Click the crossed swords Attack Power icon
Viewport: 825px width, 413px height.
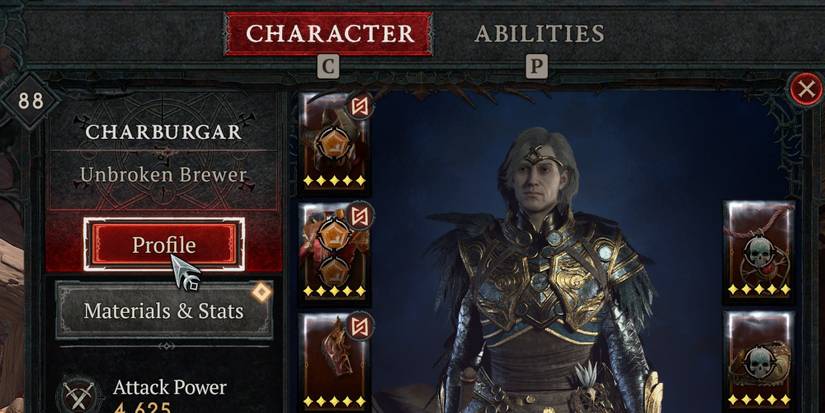[79, 395]
